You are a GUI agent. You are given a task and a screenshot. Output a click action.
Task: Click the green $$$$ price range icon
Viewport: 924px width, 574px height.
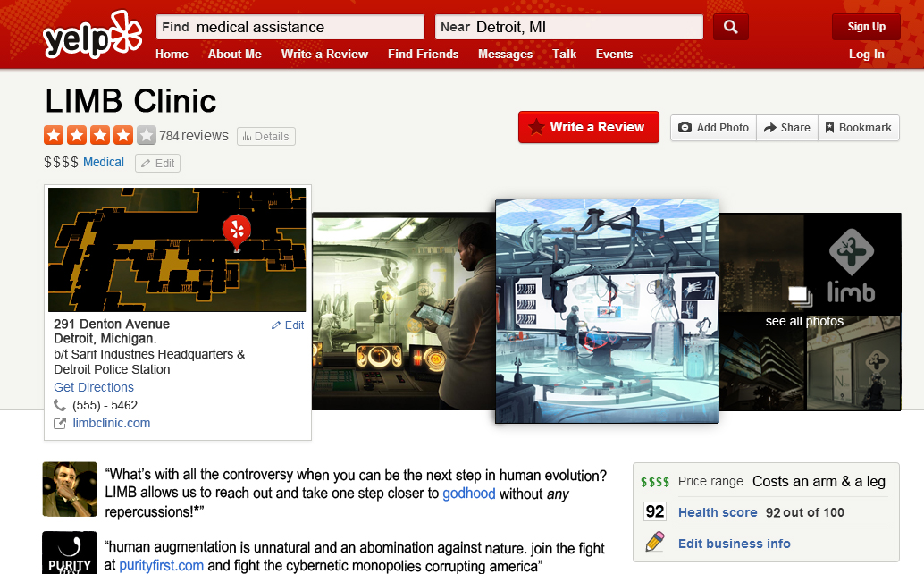(655, 482)
